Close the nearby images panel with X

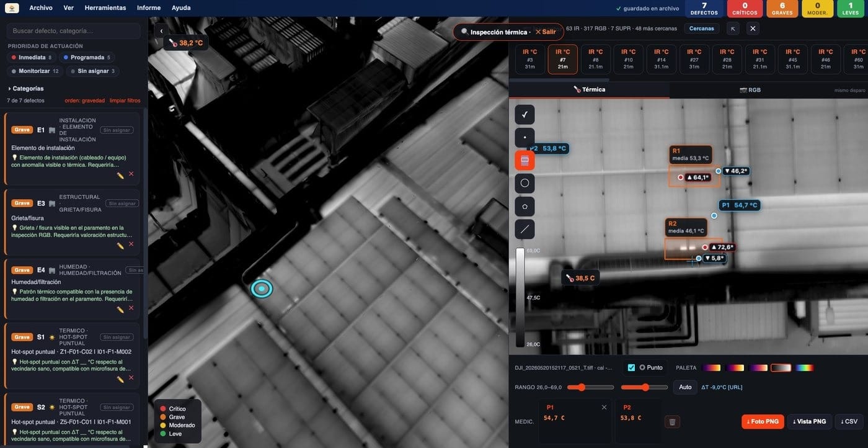[753, 29]
